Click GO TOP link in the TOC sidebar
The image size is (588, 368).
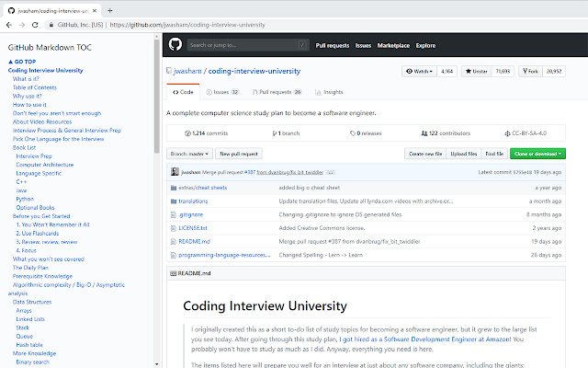click(x=22, y=61)
